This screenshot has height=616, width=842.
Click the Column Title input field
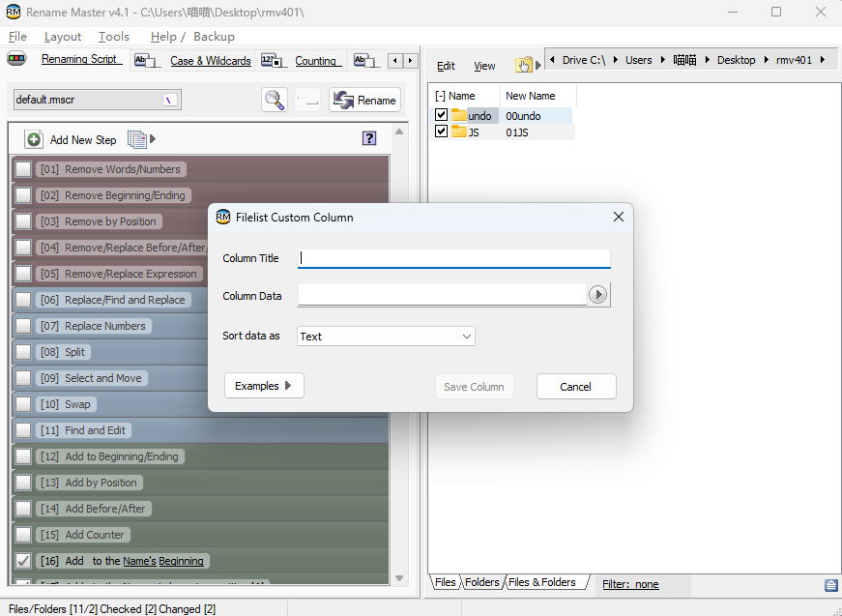(x=454, y=258)
